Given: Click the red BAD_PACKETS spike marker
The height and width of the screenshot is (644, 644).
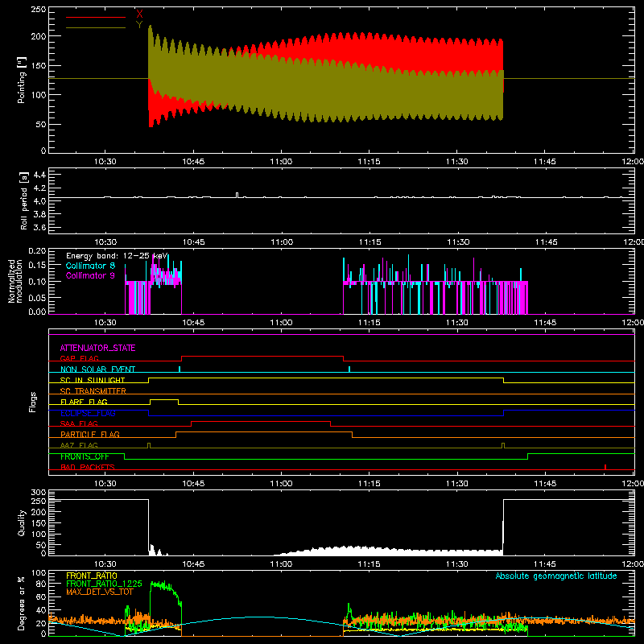Looking at the screenshot, I should pyautogui.click(x=605, y=467).
